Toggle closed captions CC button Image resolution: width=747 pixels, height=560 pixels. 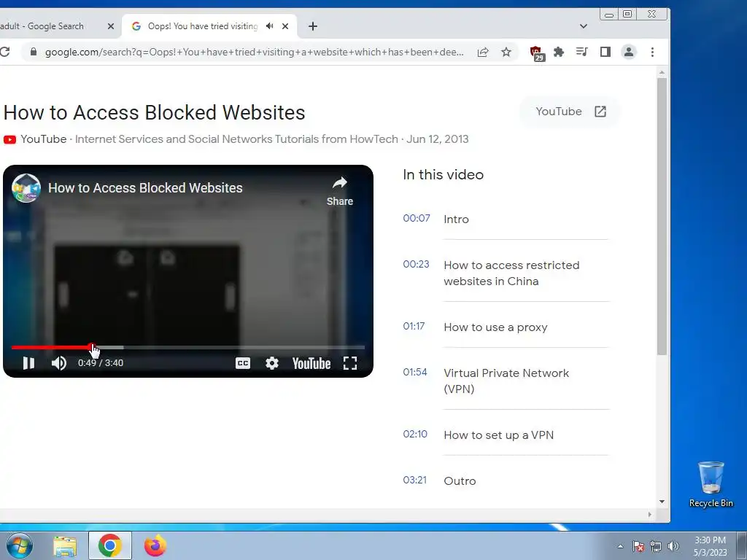243,363
